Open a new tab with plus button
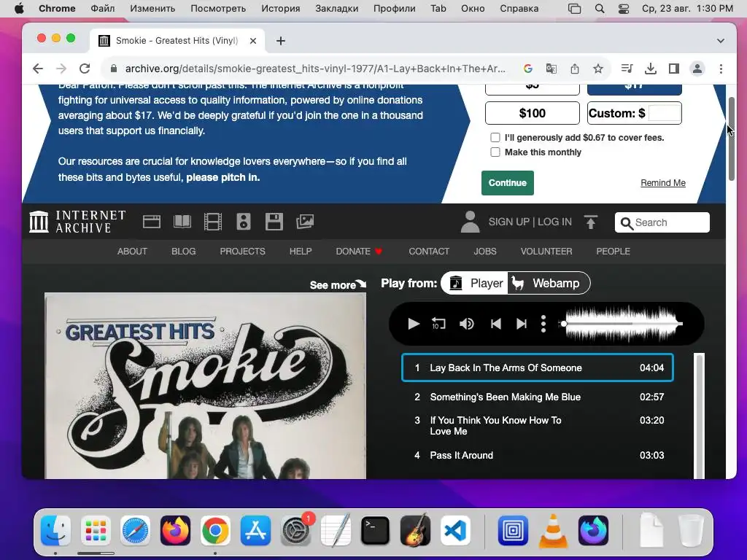 coord(281,41)
